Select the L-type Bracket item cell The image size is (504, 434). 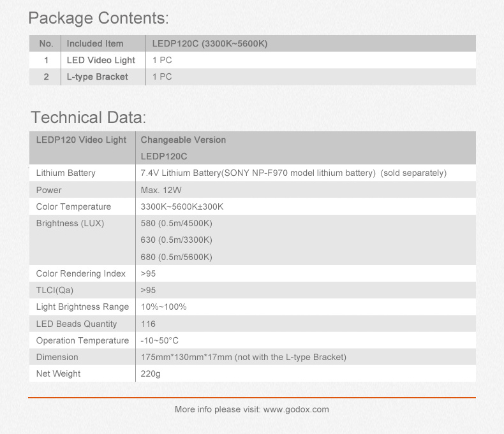97,77
